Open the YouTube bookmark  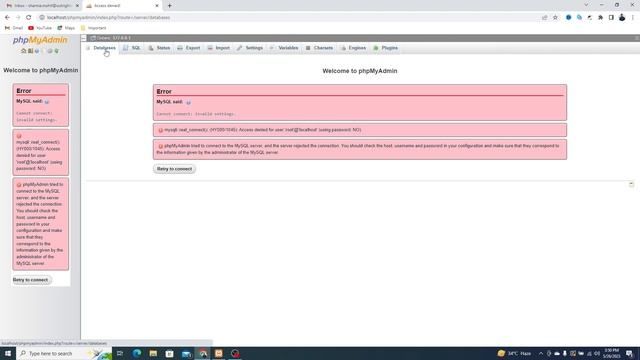40,28
